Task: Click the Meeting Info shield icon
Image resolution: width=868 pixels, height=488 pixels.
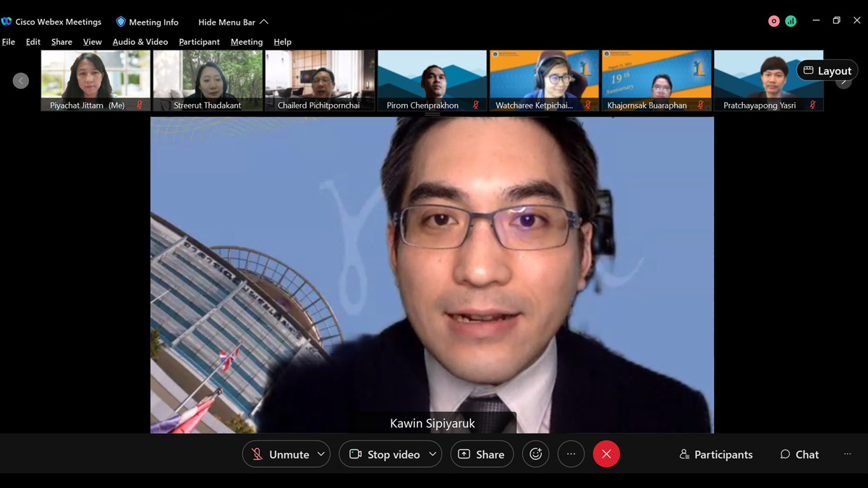Action: [x=121, y=22]
